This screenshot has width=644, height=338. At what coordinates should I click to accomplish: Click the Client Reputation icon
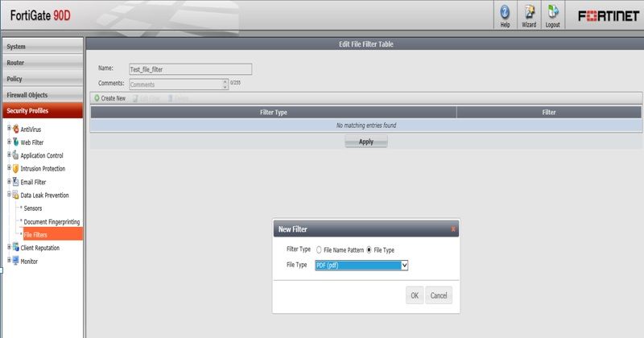click(x=15, y=247)
